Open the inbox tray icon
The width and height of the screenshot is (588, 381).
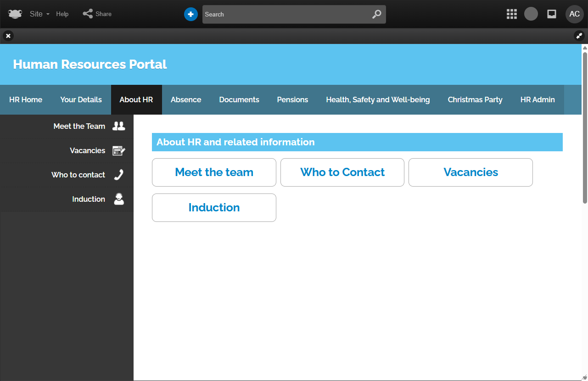tap(552, 14)
